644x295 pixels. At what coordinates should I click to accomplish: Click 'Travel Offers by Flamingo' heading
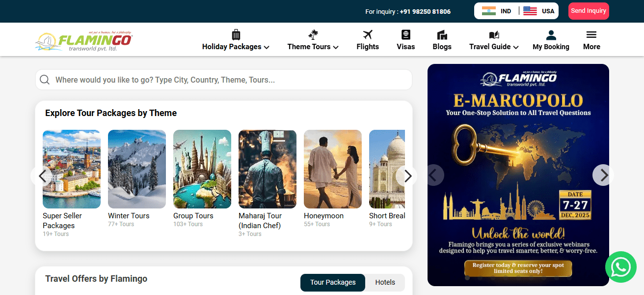[96, 279]
